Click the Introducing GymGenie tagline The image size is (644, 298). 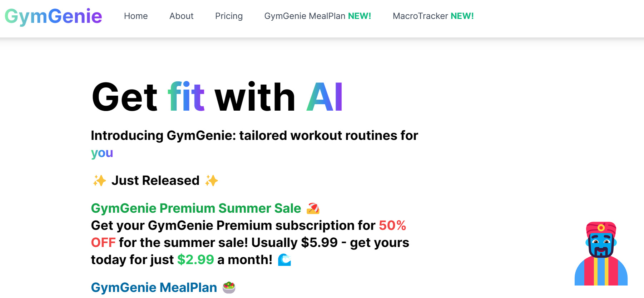coord(254,136)
